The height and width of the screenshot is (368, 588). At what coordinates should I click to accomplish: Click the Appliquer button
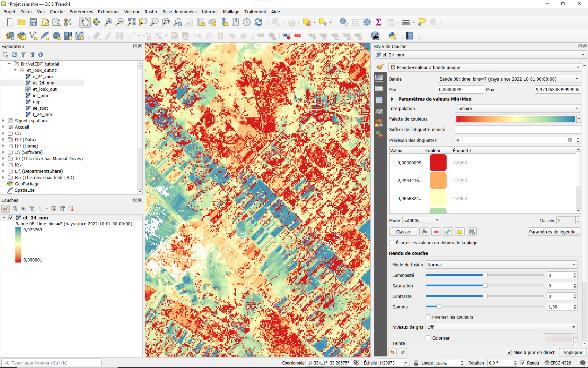[573, 353]
